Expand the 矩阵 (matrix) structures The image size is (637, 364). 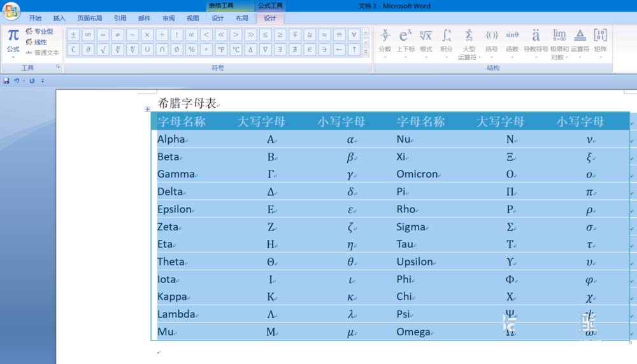coord(600,43)
